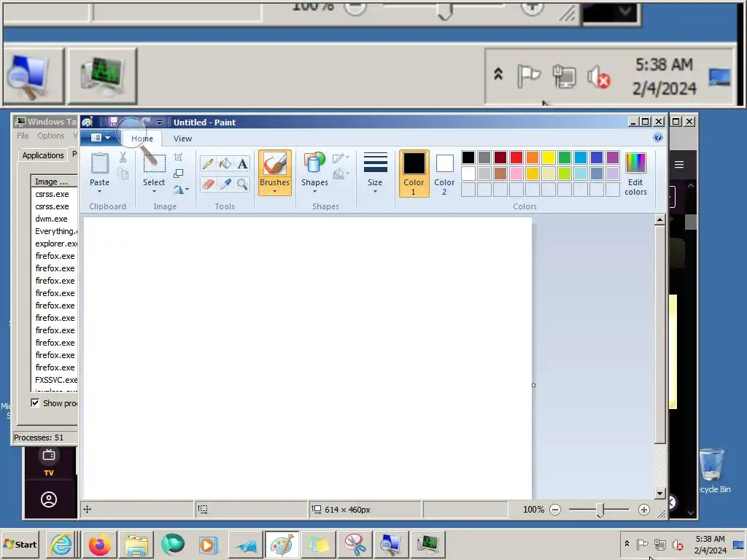Toggle the Show processes checkbox in Task Manager
This screenshot has height=560, width=747.
35,402
